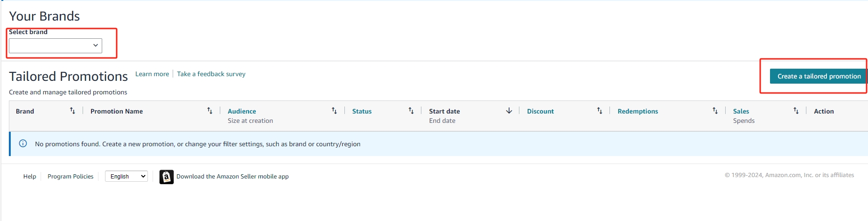Click the Action column header text
This screenshot has height=221, width=868.
[824, 111]
